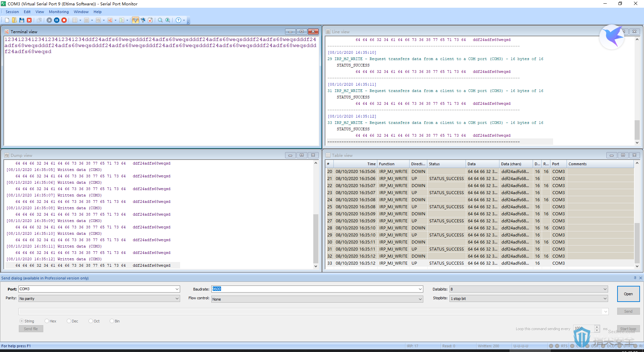Click Line view vertical scrollbar thumb
This screenshot has height=352, width=644.
pos(637,130)
